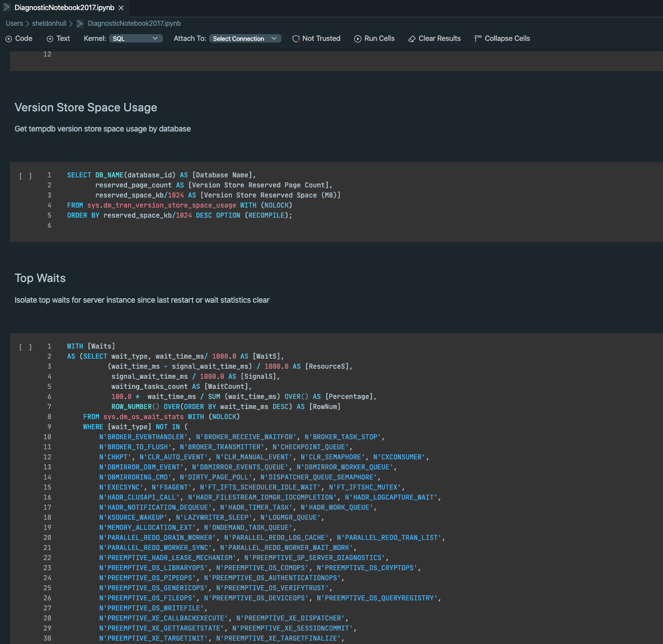663x644 pixels.
Task: Click the notebook icon in the breadcrumb path
Action: (80, 23)
